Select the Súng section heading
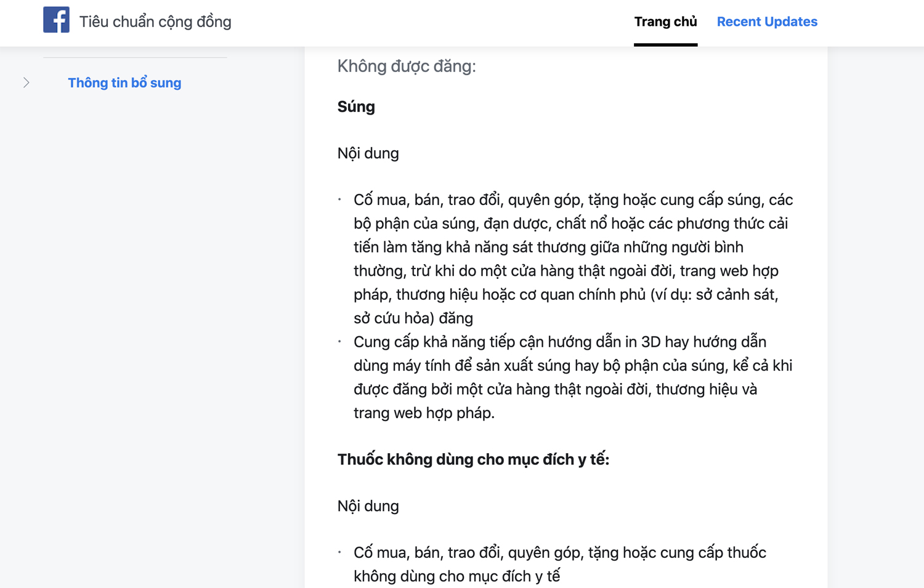Image resolution: width=924 pixels, height=588 pixels. tap(356, 107)
